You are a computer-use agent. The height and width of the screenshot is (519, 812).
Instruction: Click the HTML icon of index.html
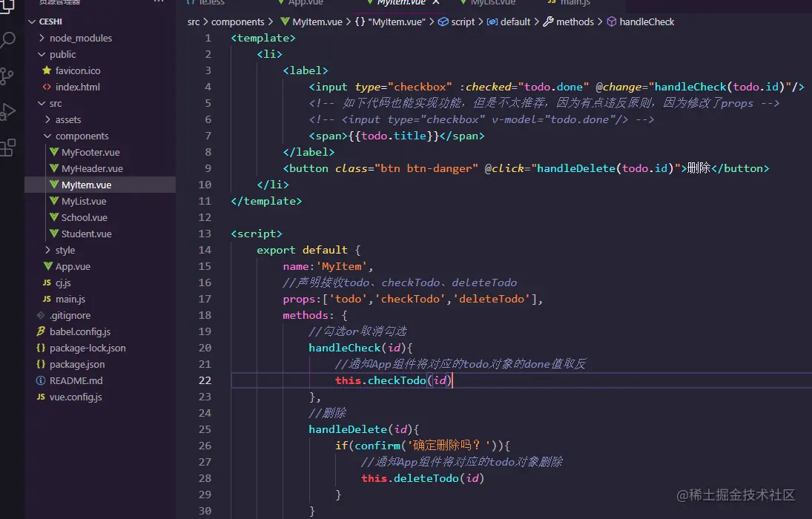point(47,87)
